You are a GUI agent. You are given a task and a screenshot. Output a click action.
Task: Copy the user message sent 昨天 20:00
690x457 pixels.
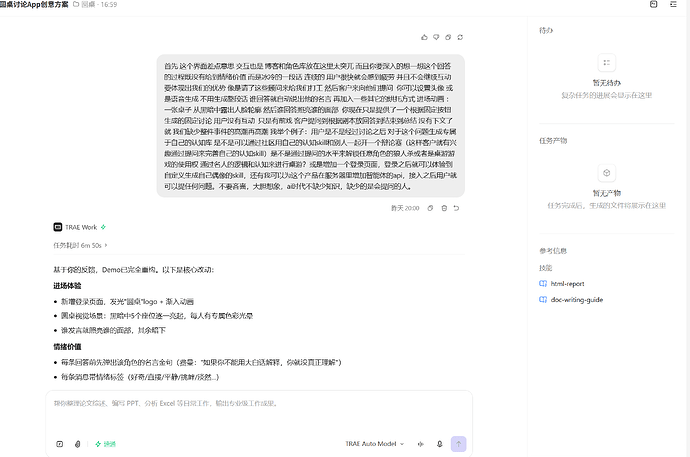(x=430, y=208)
